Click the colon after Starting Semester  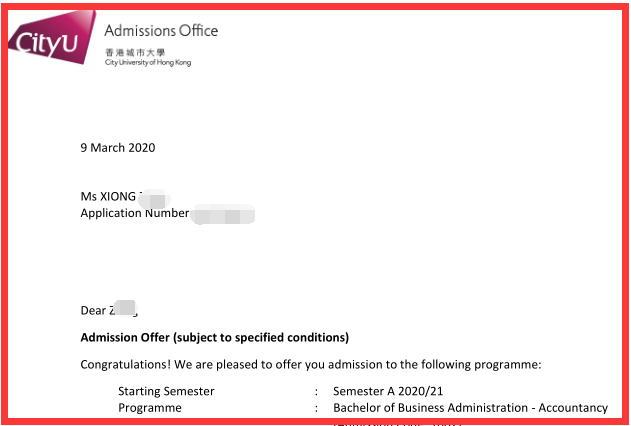pos(316,391)
